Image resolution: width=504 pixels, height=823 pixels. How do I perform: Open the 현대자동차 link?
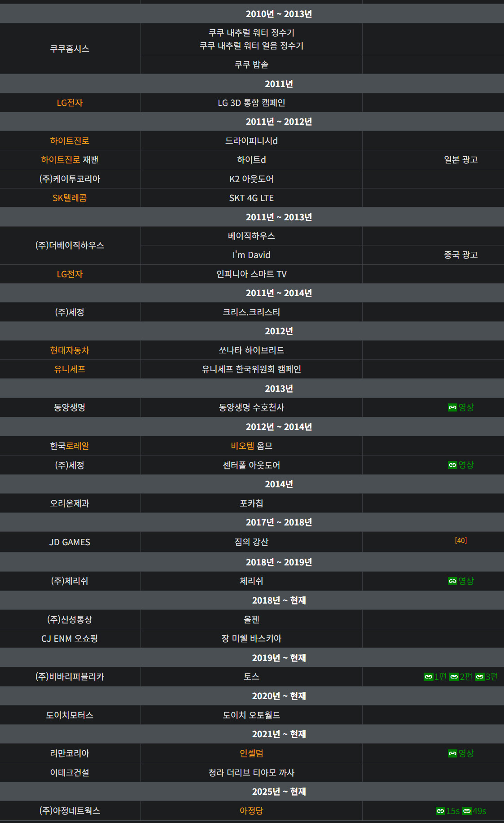[70, 350]
